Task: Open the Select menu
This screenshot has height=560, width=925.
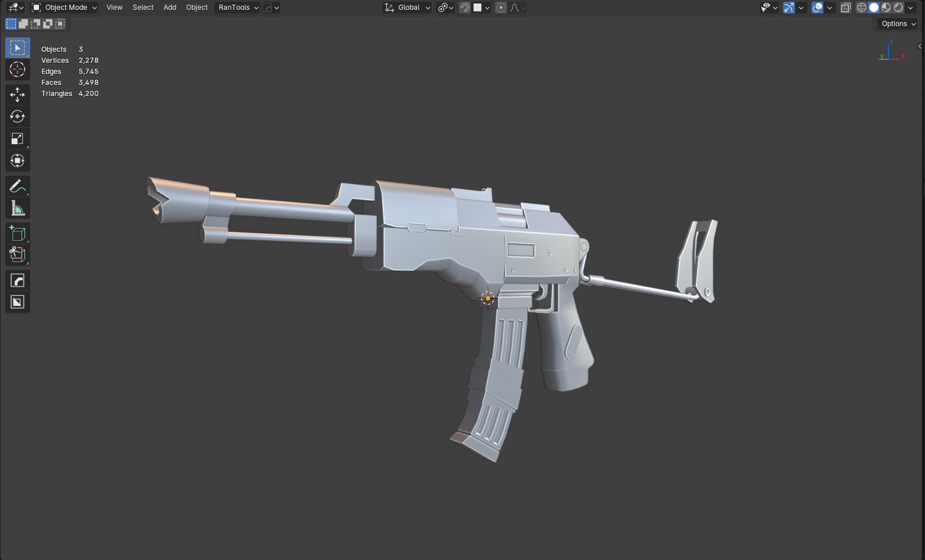Action: [143, 8]
